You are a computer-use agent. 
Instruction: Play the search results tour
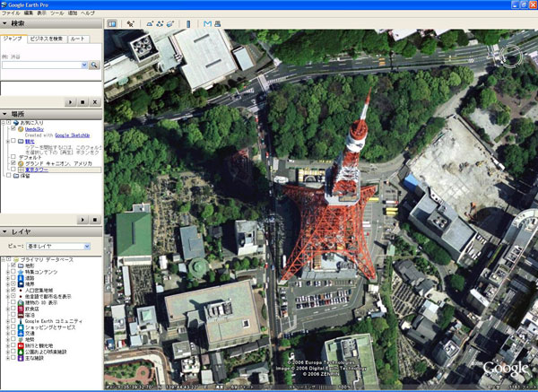[70, 102]
